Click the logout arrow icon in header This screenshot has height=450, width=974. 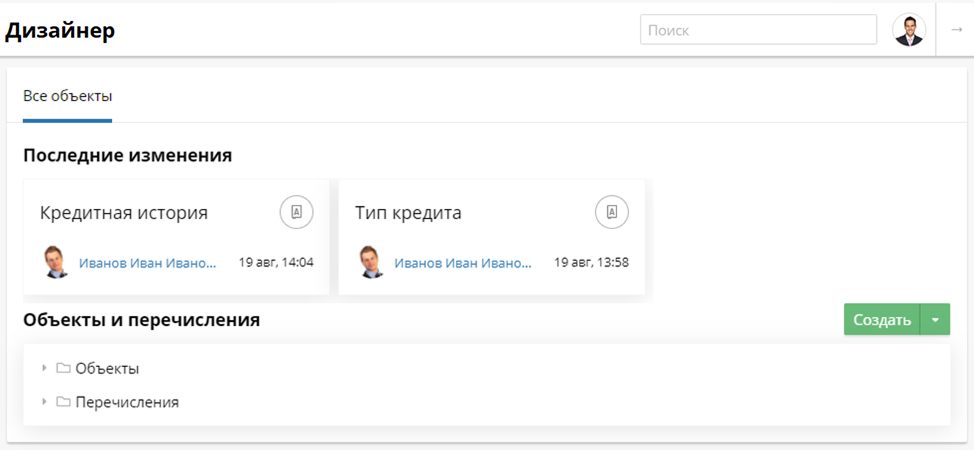956,30
